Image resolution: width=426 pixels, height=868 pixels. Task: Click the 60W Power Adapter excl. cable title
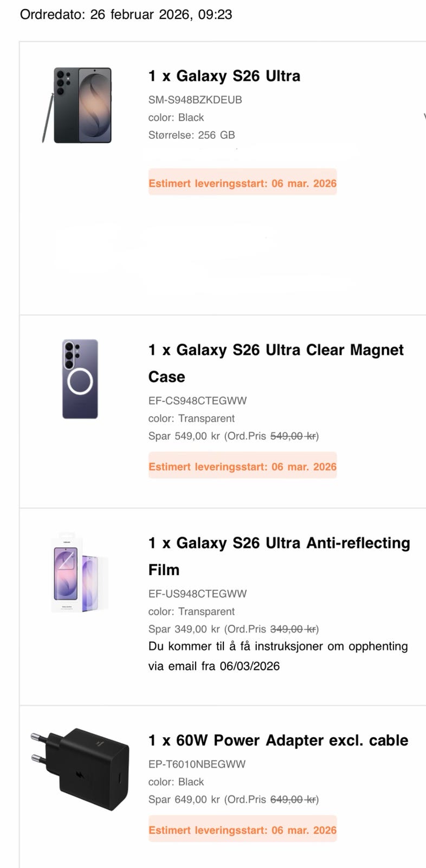tap(278, 741)
